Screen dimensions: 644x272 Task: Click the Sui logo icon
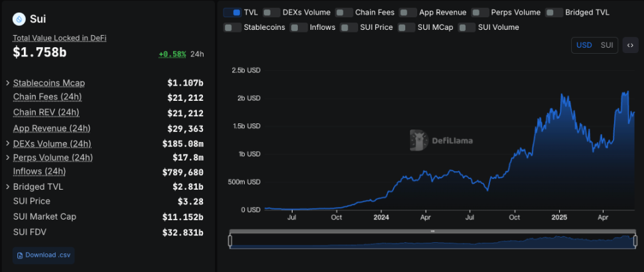[19, 19]
